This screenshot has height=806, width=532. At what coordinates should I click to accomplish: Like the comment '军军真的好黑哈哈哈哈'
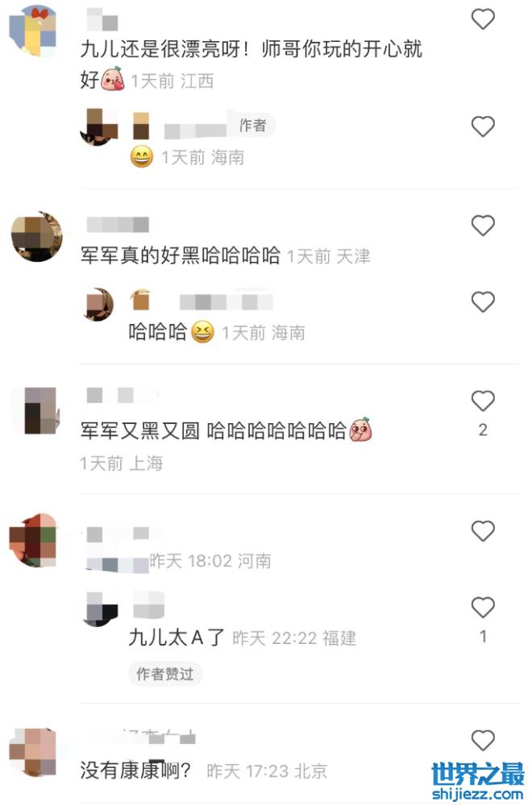(x=483, y=226)
